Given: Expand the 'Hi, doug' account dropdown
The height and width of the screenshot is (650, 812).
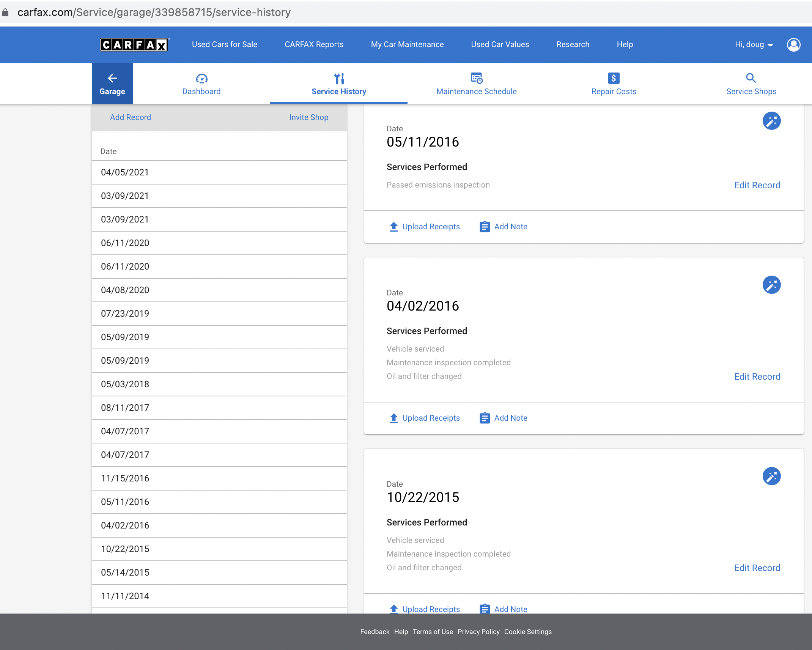Looking at the screenshot, I should [754, 45].
